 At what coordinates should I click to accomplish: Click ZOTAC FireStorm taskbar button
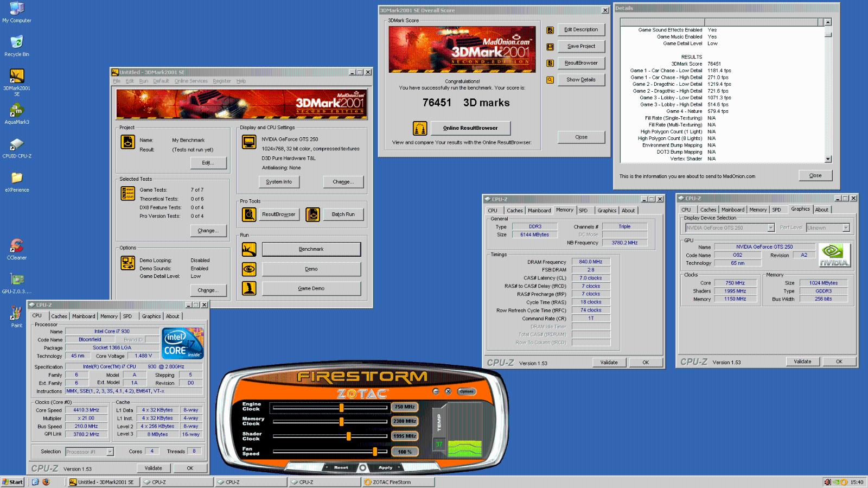pos(398,481)
